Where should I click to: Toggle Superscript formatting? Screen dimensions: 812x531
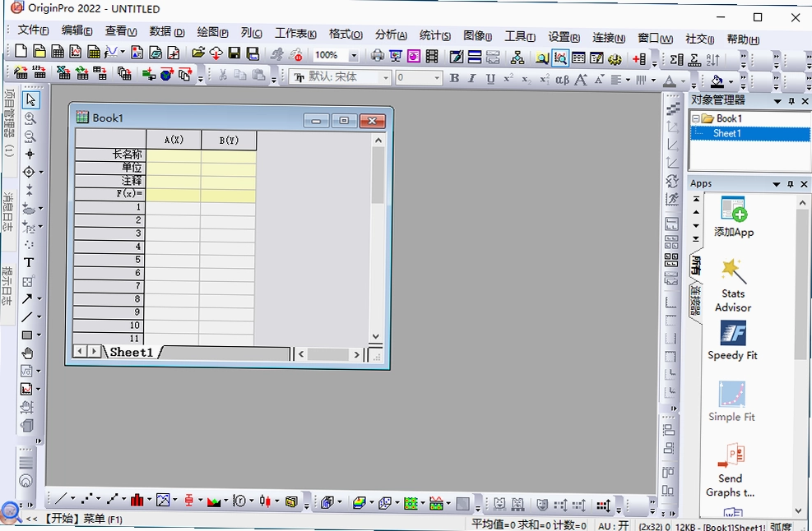[508, 79]
